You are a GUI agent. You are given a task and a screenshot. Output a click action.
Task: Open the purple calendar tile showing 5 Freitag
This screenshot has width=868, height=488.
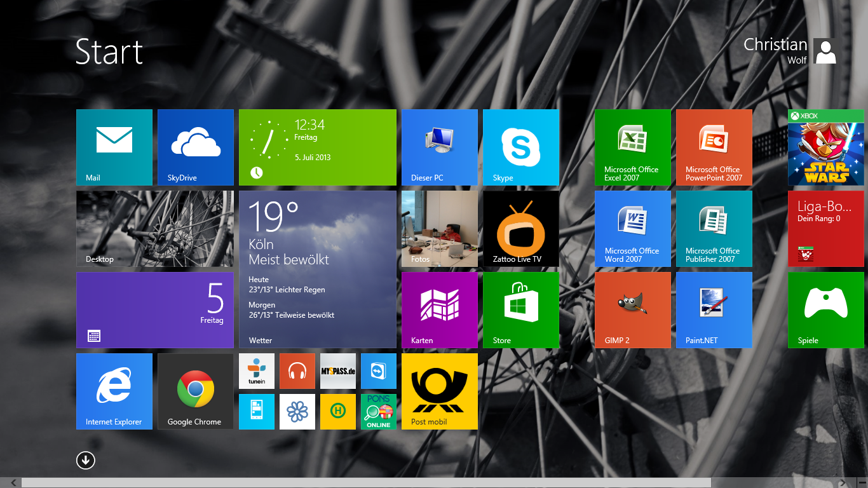point(155,310)
